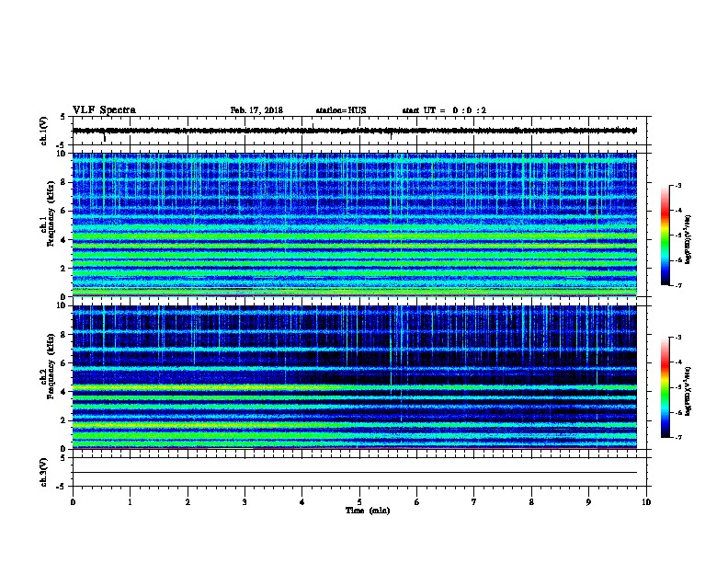Click the "7" tick on the time axis
The image size is (728, 563).
point(474,502)
